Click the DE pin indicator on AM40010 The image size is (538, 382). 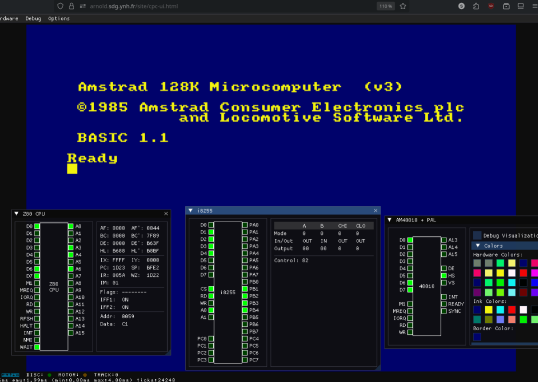[444, 268]
